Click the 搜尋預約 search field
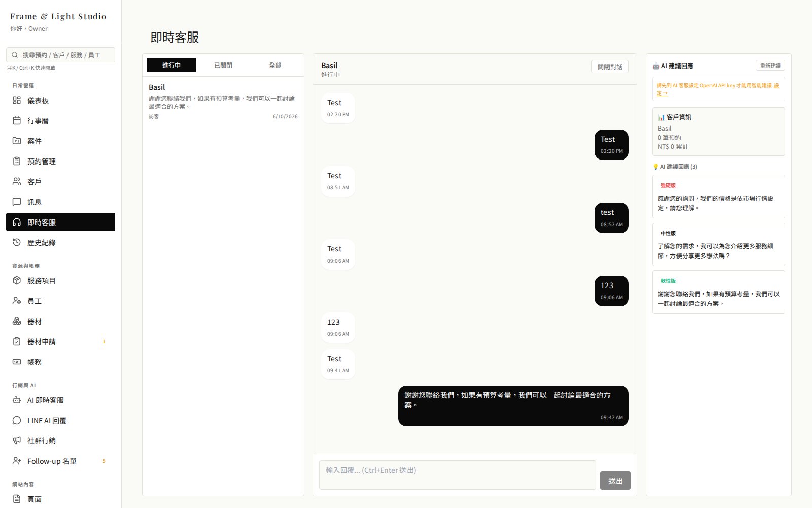The image size is (812, 508). [x=60, y=55]
